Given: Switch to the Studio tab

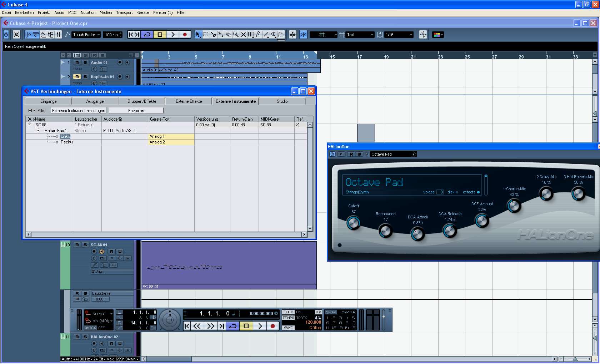Looking at the screenshot, I should [x=282, y=101].
